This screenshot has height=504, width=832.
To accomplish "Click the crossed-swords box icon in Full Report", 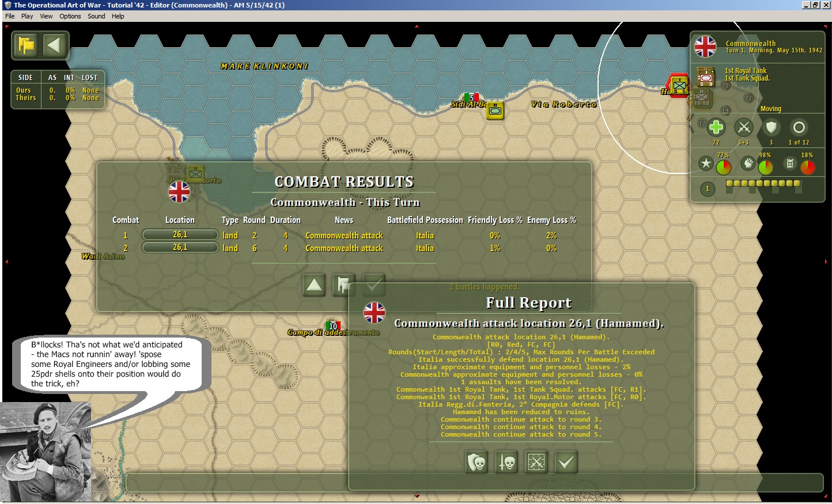I will tap(536, 462).
